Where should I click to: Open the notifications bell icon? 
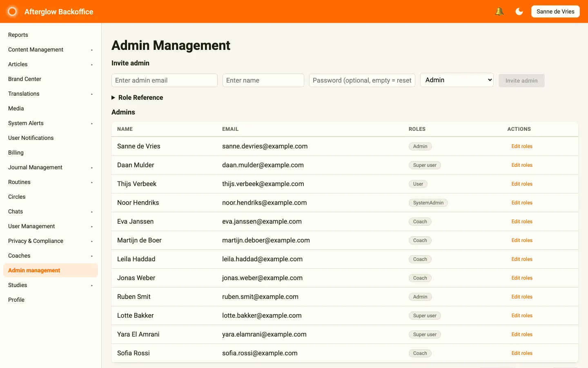click(x=499, y=11)
